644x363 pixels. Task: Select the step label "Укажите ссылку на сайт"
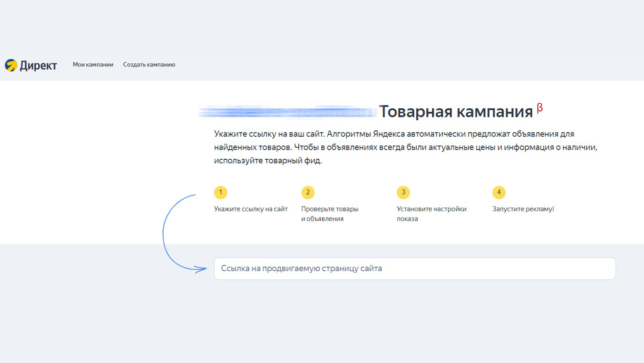(251, 209)
